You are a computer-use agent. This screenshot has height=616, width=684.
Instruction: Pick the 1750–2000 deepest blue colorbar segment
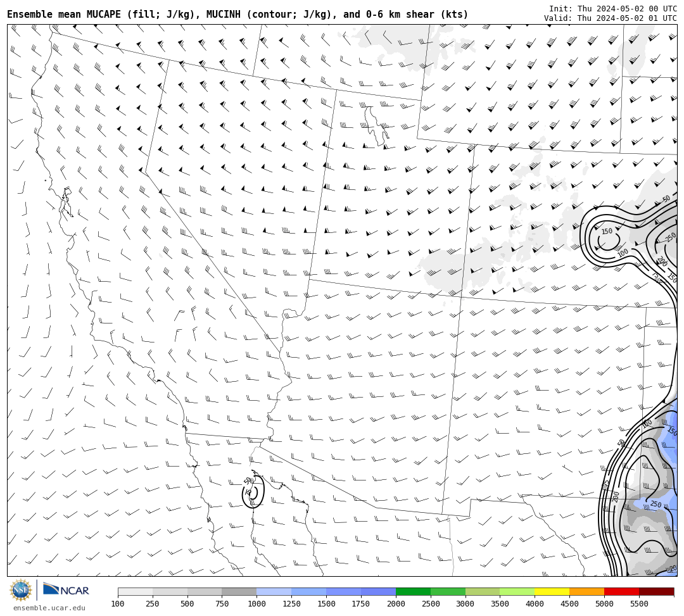tap(379, 591)
